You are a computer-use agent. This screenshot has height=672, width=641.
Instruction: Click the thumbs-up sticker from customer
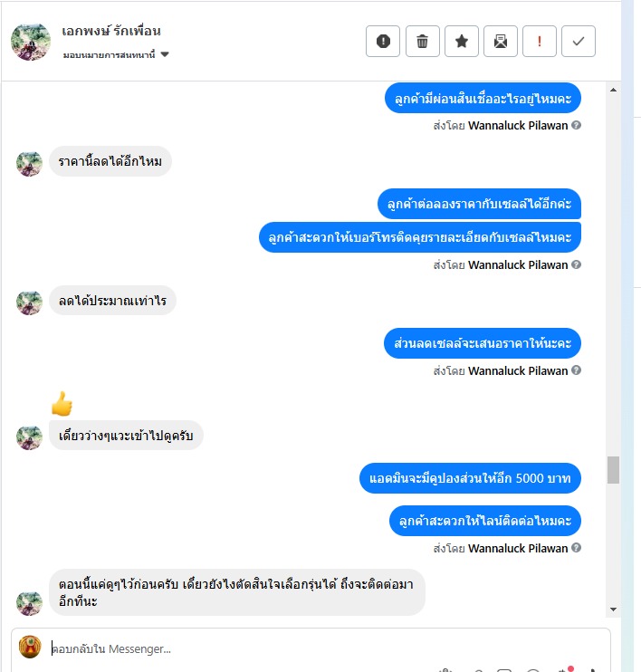(x=62, y=403)
